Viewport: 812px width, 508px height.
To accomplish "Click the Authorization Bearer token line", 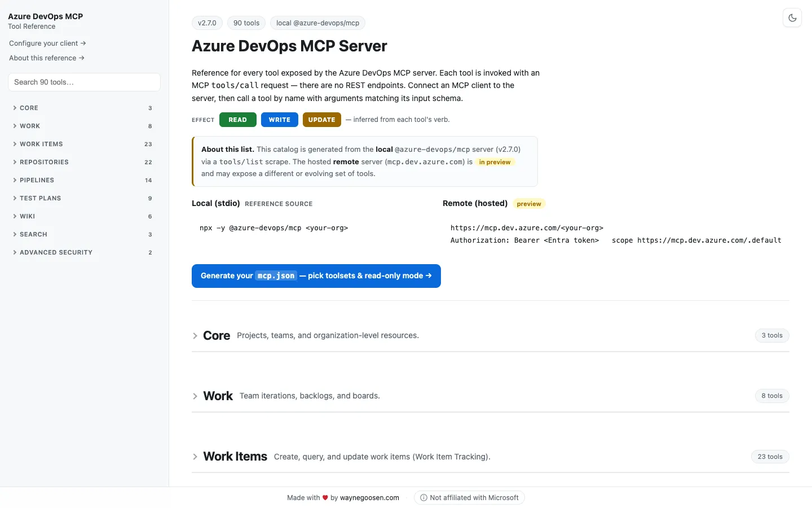I will click(x=524, y=240).
